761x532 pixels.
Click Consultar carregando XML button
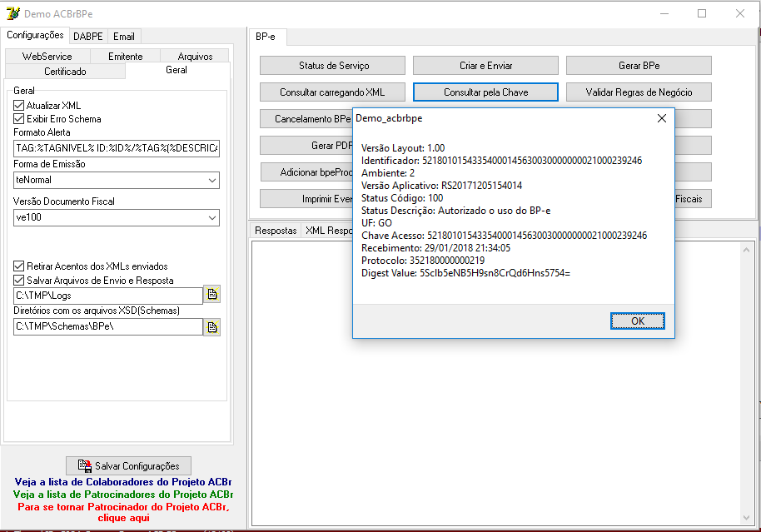point(333,92)
